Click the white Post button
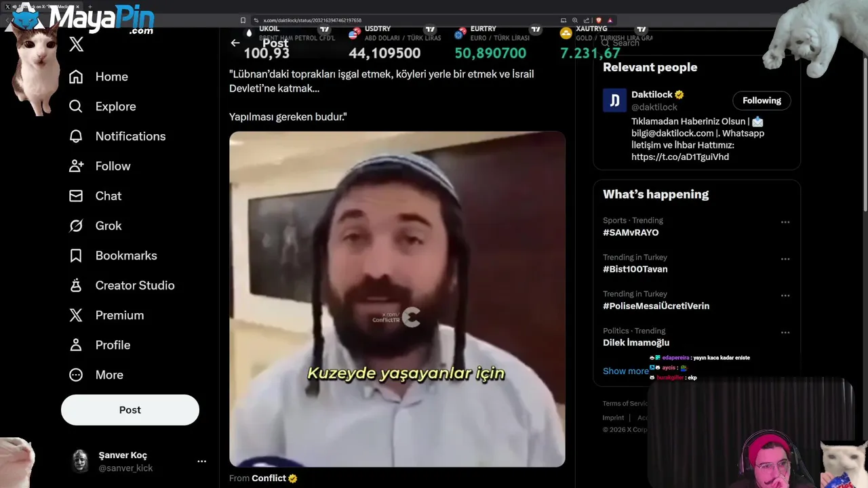 pos(130,410)
